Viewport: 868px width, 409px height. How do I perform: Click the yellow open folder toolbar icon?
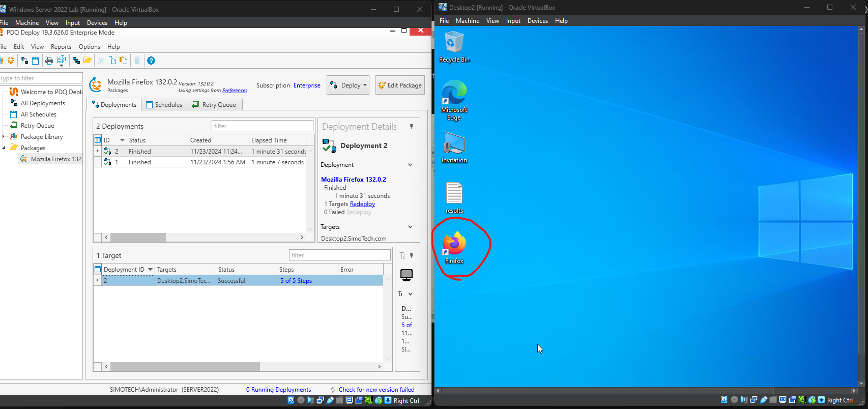(88, 61)
